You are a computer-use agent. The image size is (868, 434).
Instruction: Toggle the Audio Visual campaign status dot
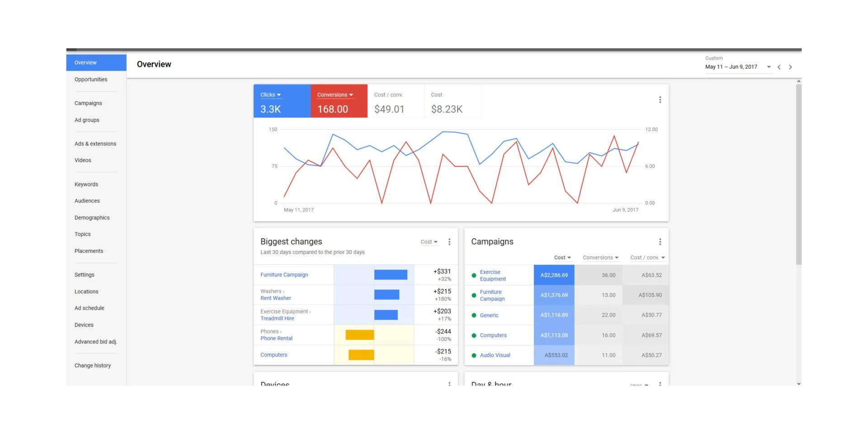click(474, 355)
